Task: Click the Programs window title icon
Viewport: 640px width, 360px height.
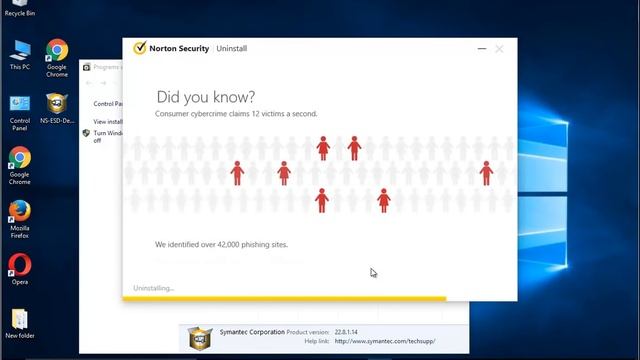Action: click(x=87, y=67)
